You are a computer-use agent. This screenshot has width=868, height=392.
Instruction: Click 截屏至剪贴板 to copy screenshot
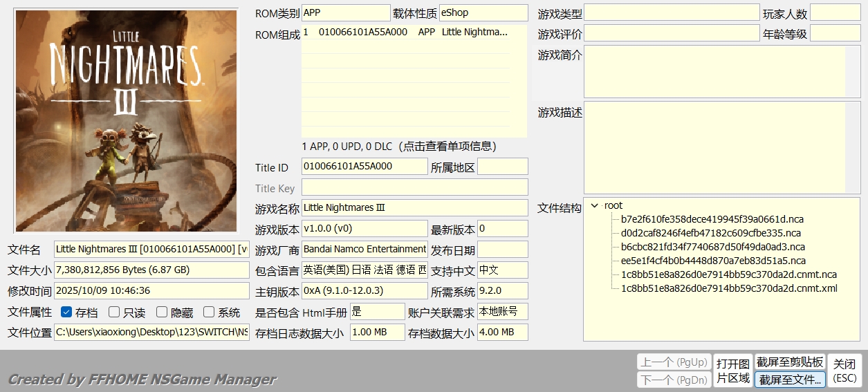[x=790, y=362]
